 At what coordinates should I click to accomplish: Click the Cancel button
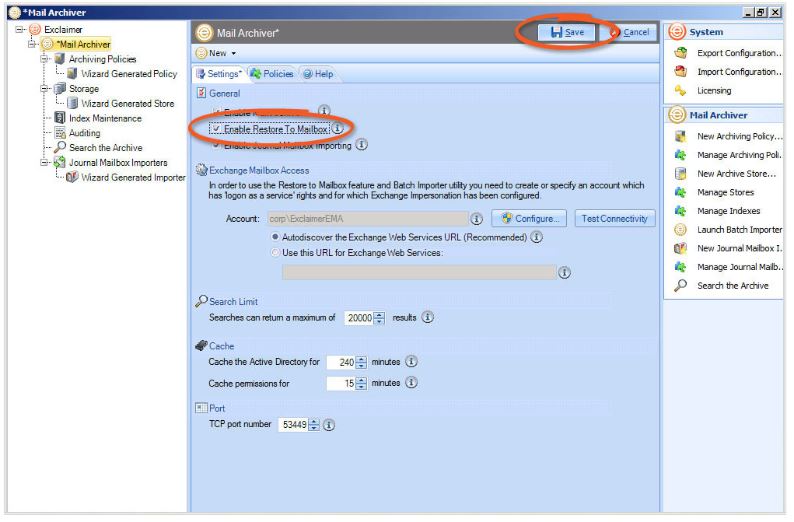coord(630,32)
